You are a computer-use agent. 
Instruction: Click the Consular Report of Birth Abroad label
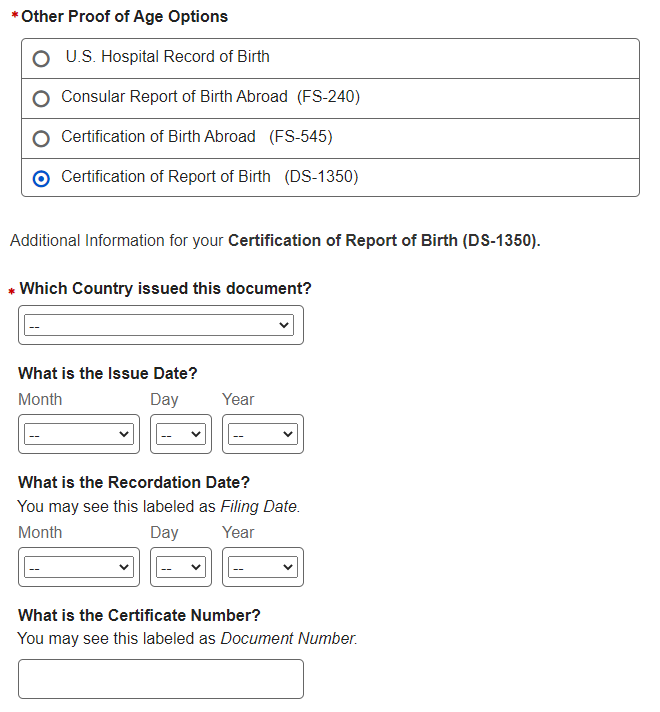pos(210,97)
